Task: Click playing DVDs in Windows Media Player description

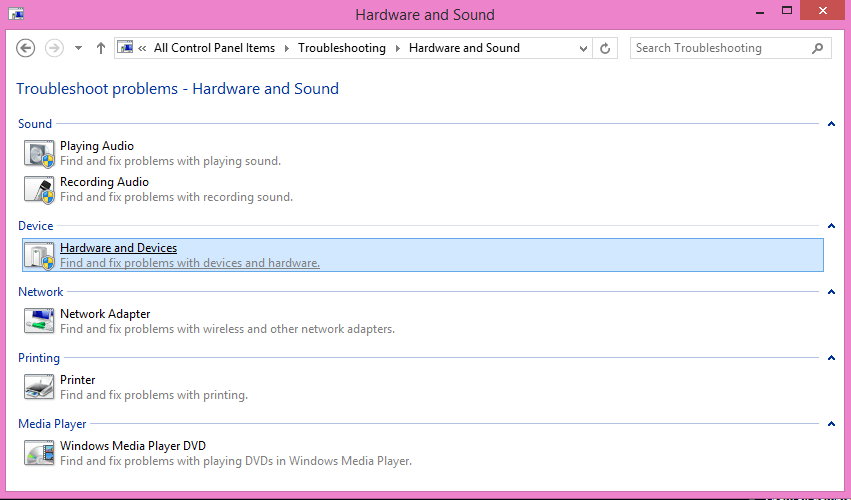Action: [x=236, y=461]
